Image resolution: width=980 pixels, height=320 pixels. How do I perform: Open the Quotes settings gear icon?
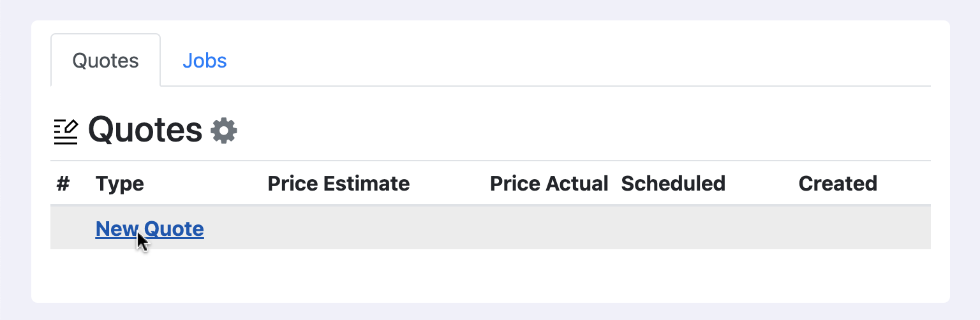(224, 131)
